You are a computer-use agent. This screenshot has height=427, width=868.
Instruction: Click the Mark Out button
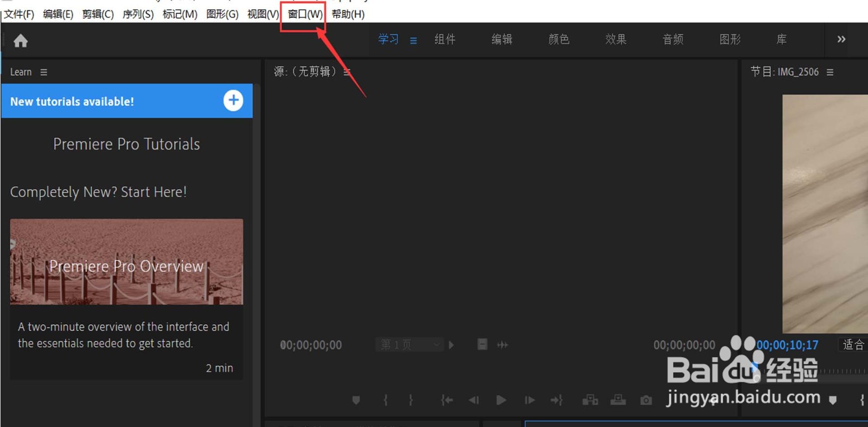click(411, 400)
